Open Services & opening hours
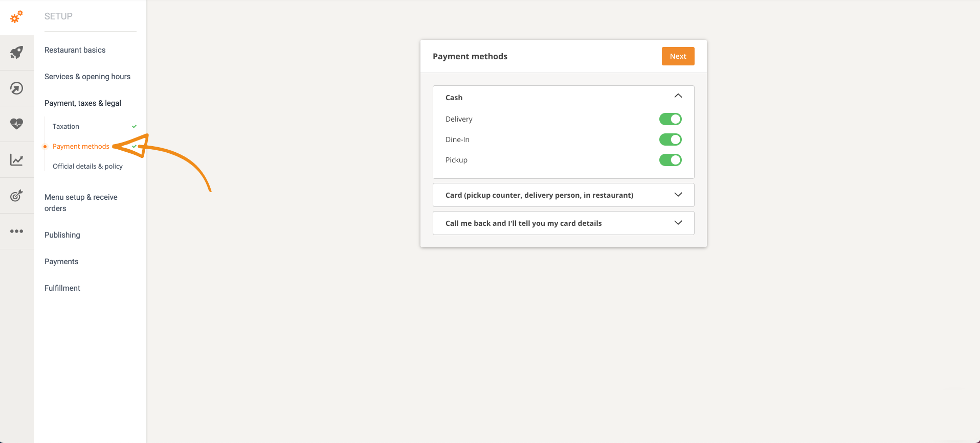 click(87, 77)
